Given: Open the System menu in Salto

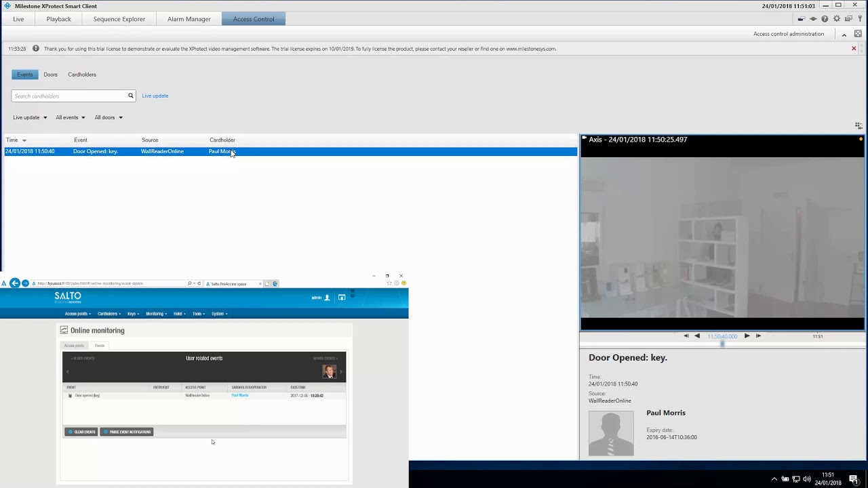Looking at the screenshot, I should pos(219,314).
